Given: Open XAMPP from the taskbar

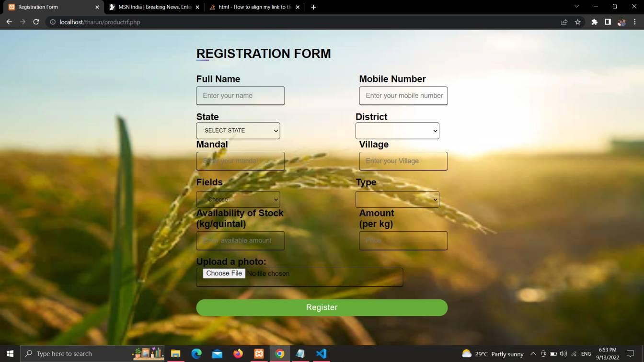Looking at the screenshot, I should 259,354.
